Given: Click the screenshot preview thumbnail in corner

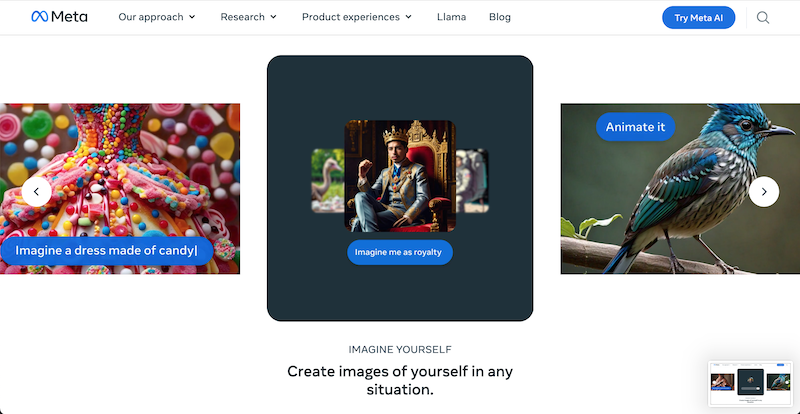Looking at the screenshot, I should pos(751,383).
